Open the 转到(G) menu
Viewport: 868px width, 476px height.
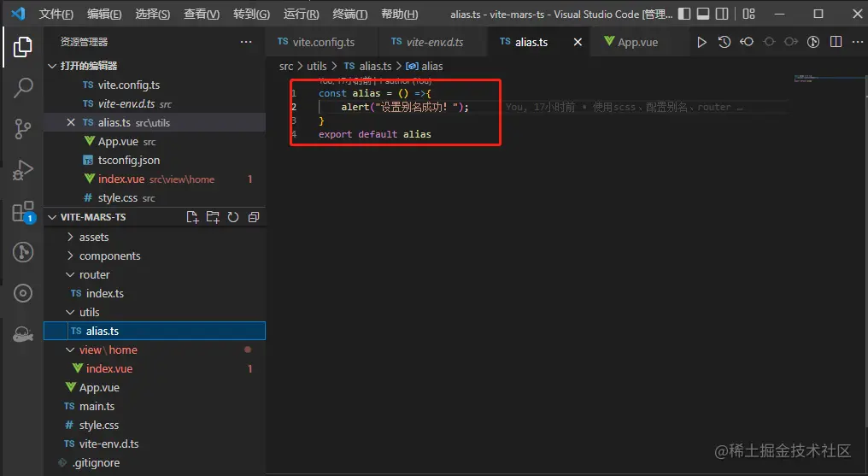(251, 14)
